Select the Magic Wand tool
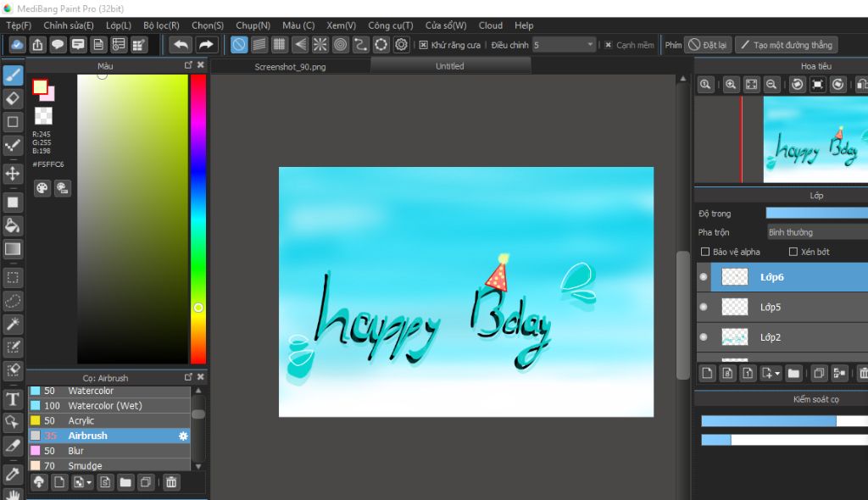The width and height of the screenshot is (868, 500). pos(13,324)
